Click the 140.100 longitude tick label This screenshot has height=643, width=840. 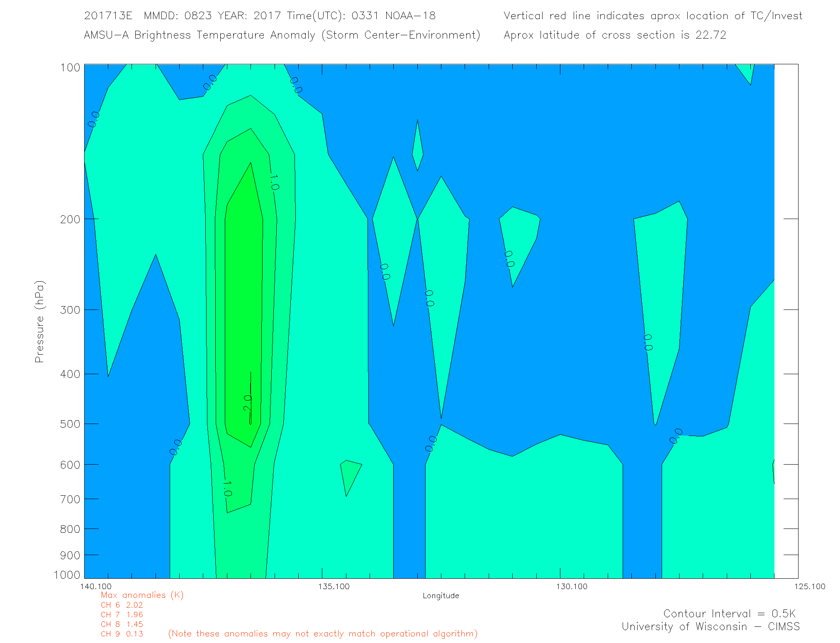(x=96, y=587)
